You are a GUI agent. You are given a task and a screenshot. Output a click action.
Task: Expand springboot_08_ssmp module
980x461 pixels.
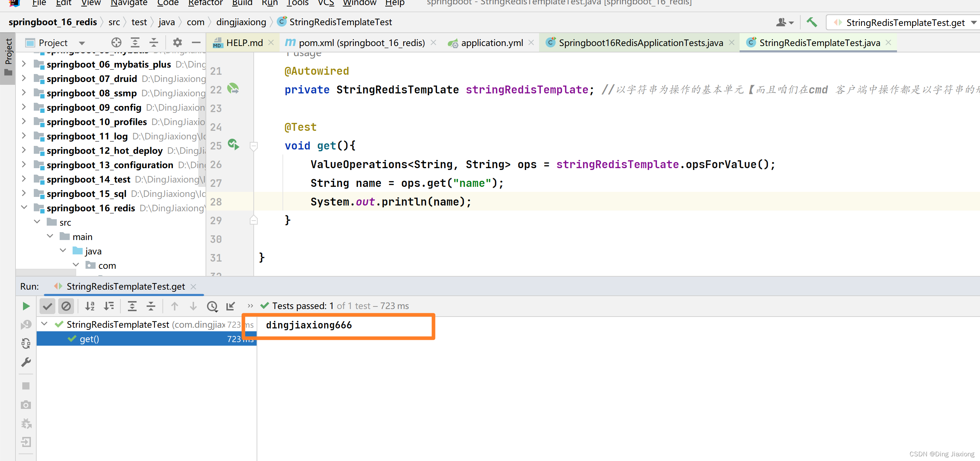click(x=24, y=92)
